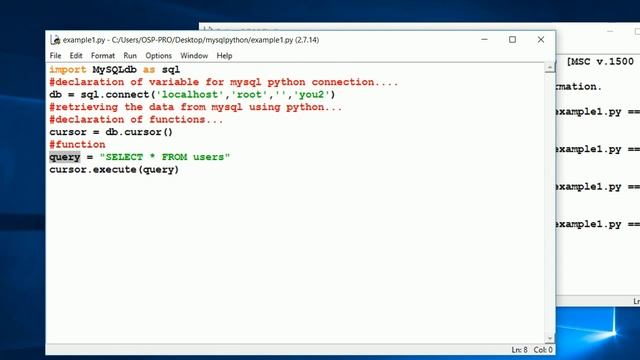This screenshot has width=640, height=360.
Task: Minimize the example1.py editor window
Action: point(484,40)
